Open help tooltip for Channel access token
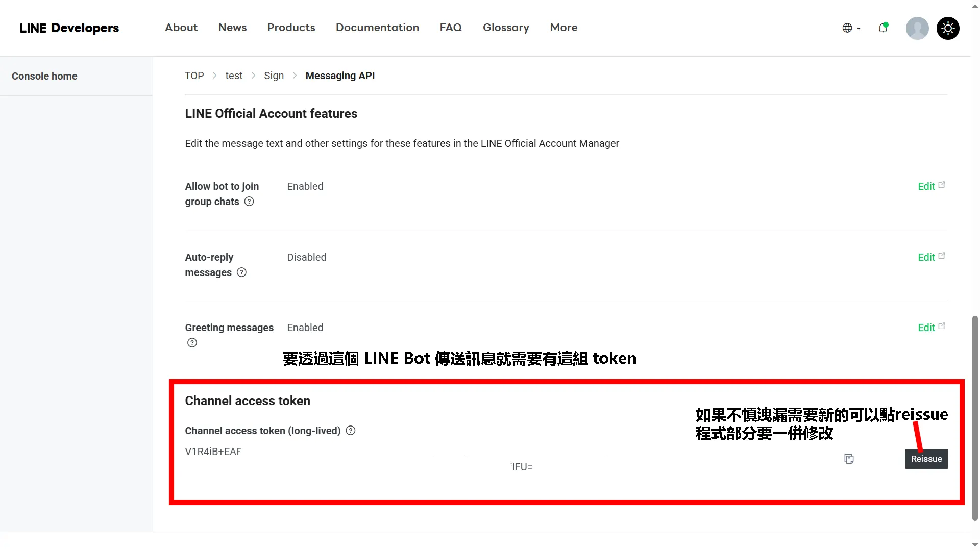The width and height of the screenshot is (980, 551). [x=350, y=431]
